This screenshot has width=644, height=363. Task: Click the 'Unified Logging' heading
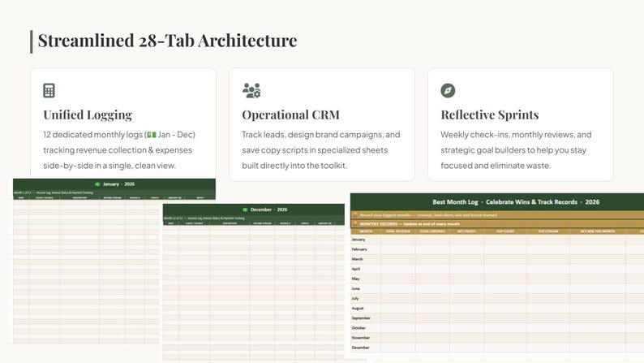(88, 115)
